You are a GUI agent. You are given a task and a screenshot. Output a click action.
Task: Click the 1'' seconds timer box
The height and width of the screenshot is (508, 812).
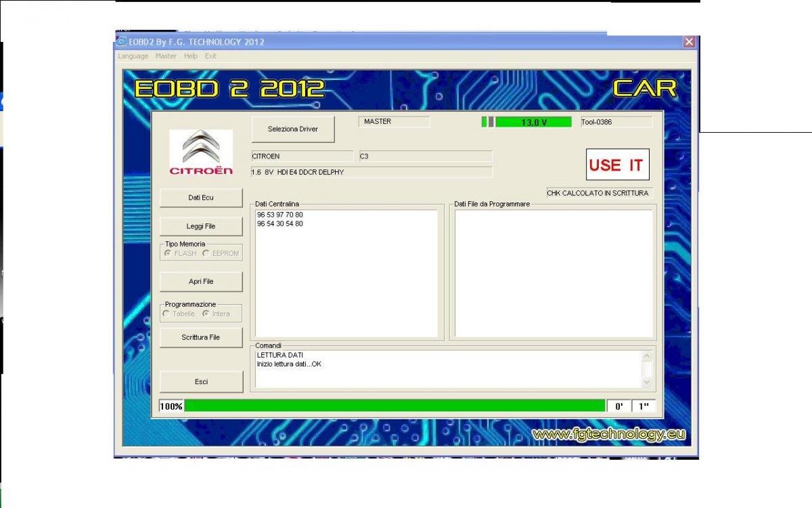[x=644, y=406]
